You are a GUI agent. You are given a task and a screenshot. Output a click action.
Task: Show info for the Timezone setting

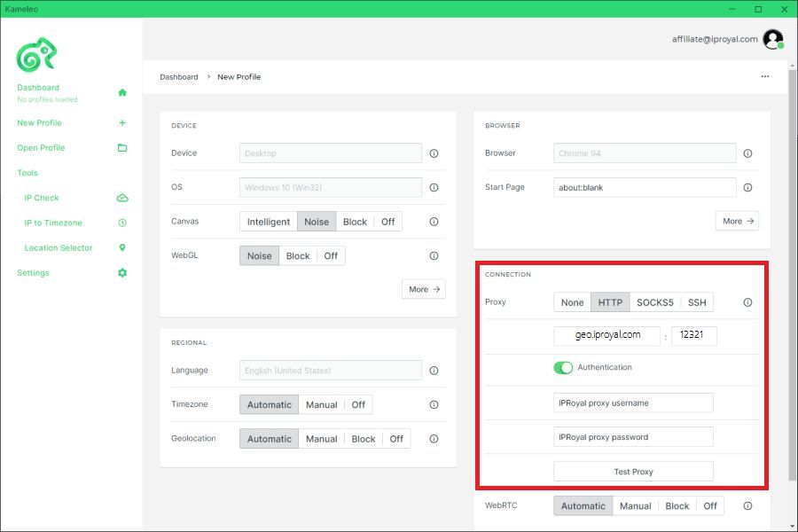click(434, 404)
